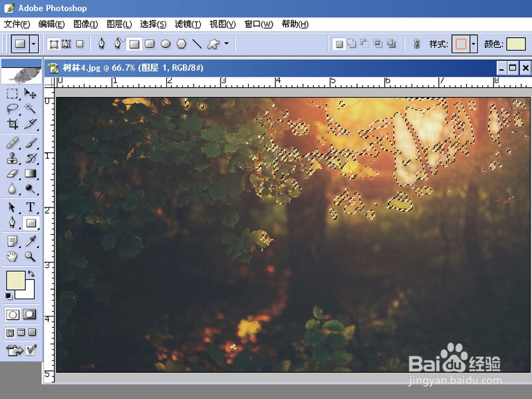This screenshot has width=532, height=399.
Task: Select the Rectangle shape tool in toolbox
Action: click(x=31, y=223)
